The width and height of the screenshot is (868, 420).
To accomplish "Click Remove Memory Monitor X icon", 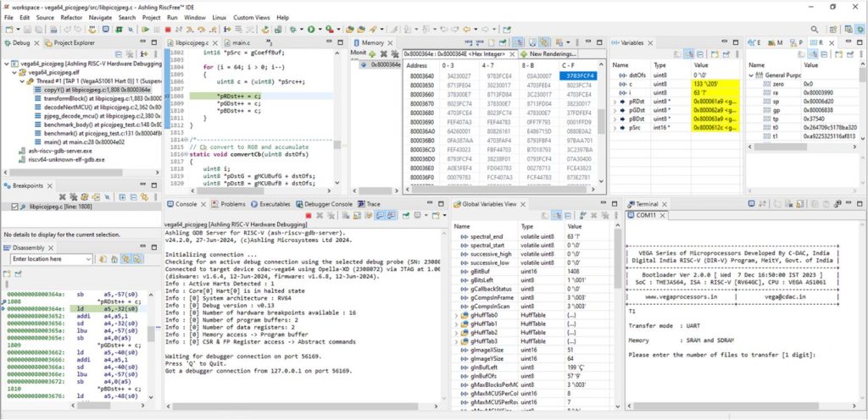I will 384,53.
